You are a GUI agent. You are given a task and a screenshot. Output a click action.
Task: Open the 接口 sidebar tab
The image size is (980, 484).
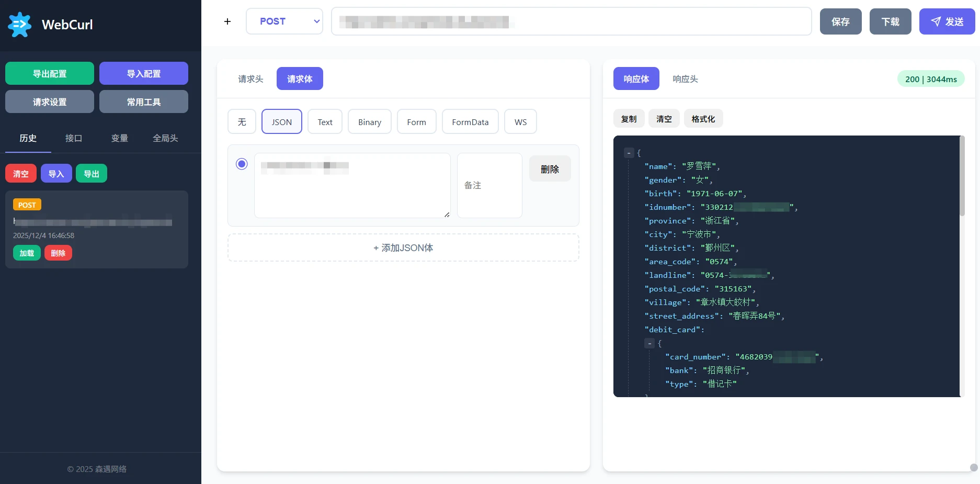[x=74, y=138]
